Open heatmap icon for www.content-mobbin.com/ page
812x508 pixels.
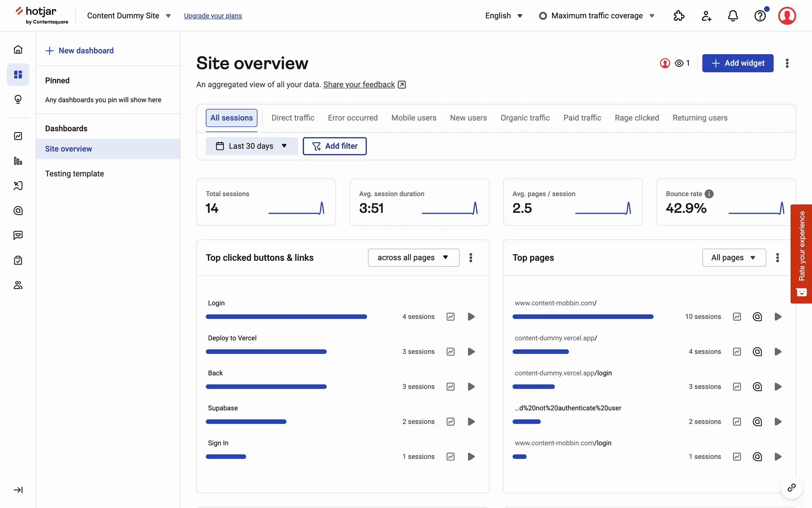tap(757, 317)
